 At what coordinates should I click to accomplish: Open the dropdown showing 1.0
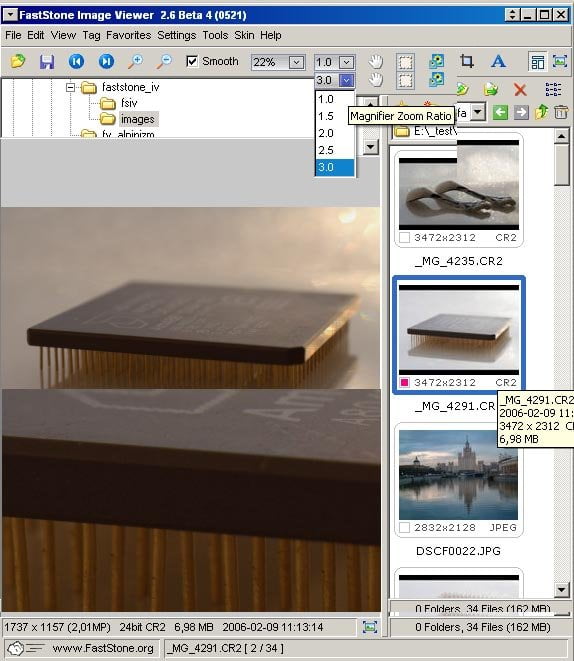[x=346, y=62]
